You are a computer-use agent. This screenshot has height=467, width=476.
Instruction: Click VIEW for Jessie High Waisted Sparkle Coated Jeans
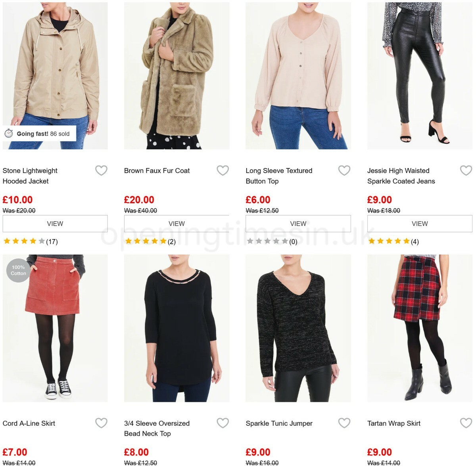coord(419,223)
